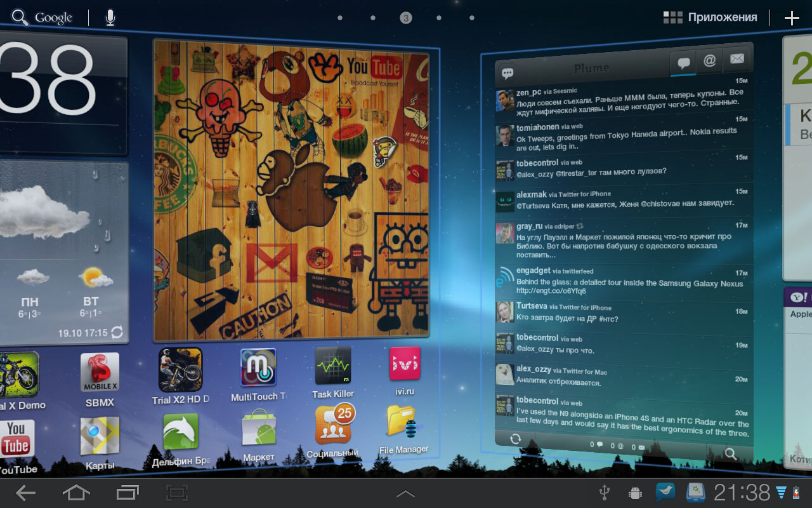
Task: Open the Task Killer app
Action: click(x=333, y=372)
